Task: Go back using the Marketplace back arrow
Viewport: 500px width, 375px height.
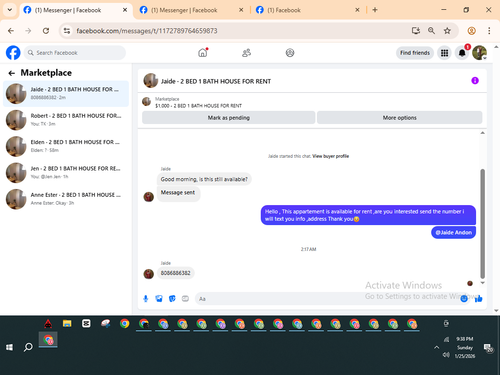Action: click(12, 73)
